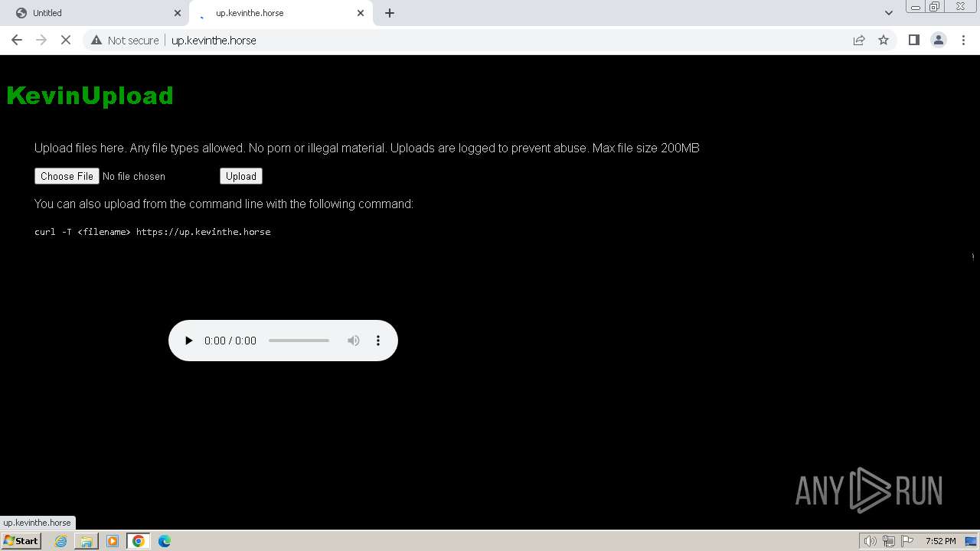The height and width of the screenshot is (551, 980).
Task: Go forward to the next page
Action: pyautogui.click(x=41, y=40)
